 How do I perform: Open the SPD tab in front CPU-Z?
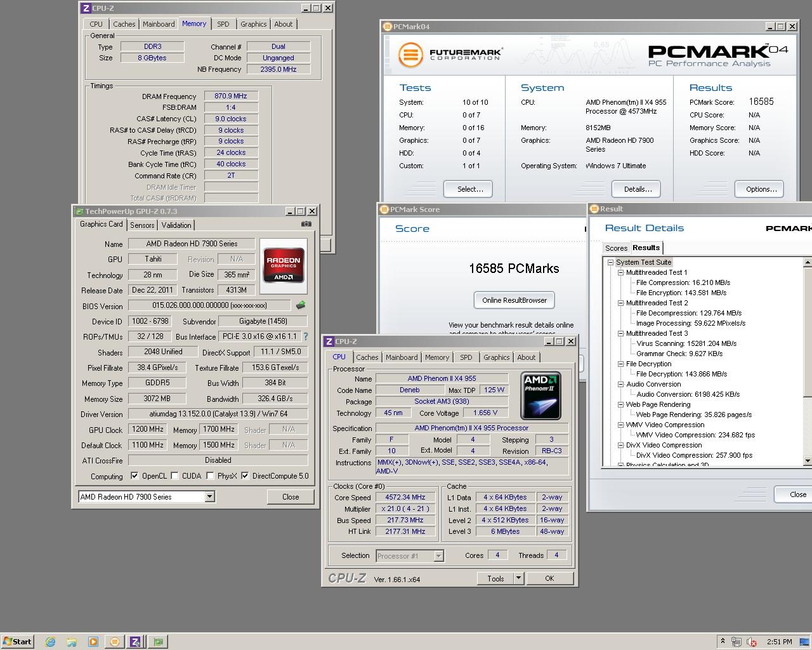(466, 357)
